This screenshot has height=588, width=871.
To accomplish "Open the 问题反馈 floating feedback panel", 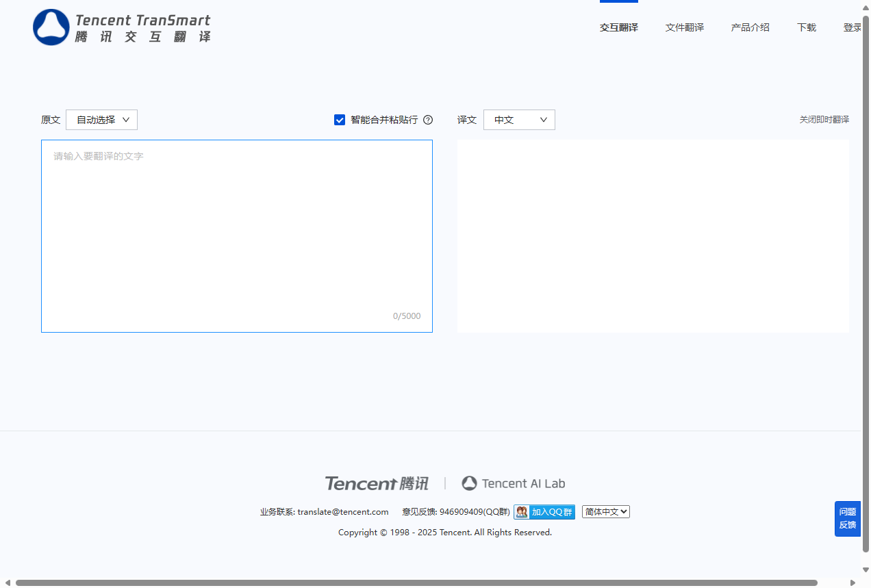I will pyautogui.click(x=847, y=518).
